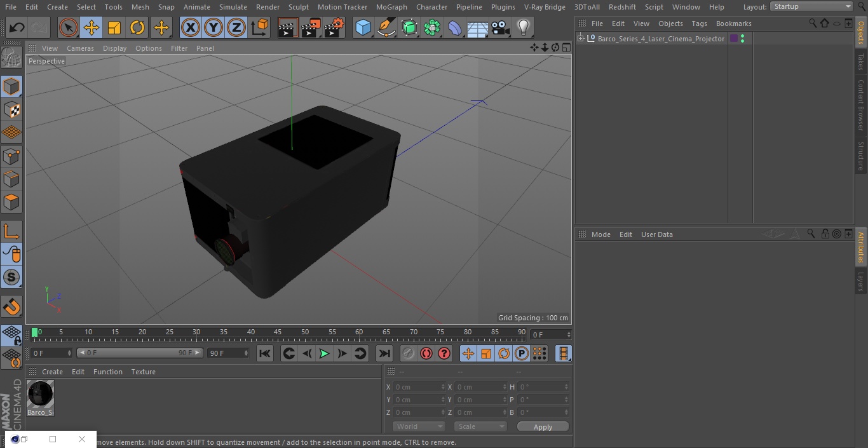Render to Picture Viewer
The height and width of the screenshot is (448, 868).
[x=311, y=27]
